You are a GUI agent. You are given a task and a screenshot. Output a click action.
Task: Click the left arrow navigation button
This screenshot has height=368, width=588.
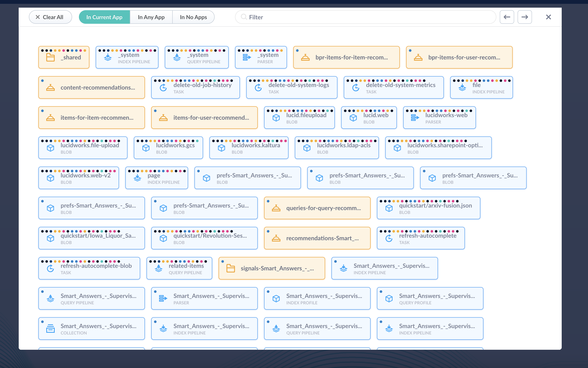tap(507, 17)
